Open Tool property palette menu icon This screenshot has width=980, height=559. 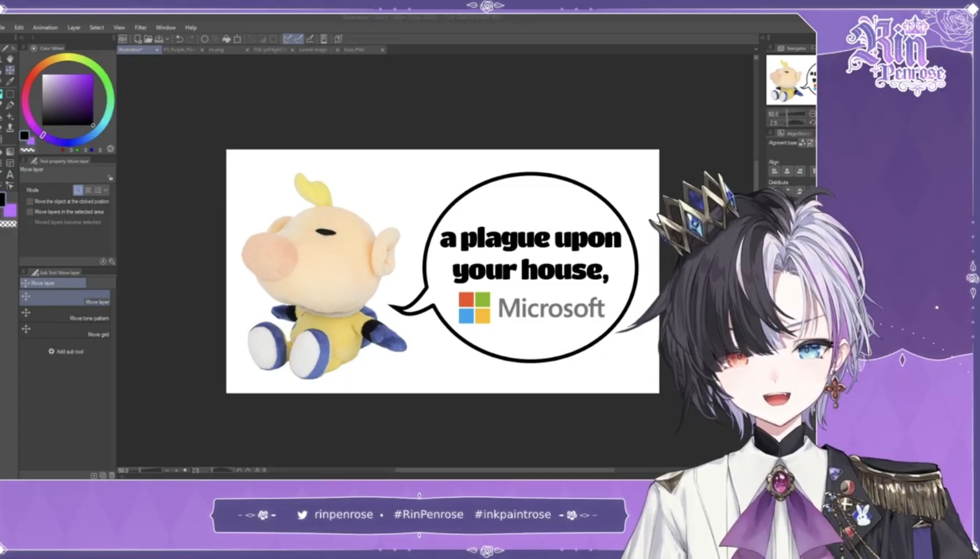tap(23, 160)
